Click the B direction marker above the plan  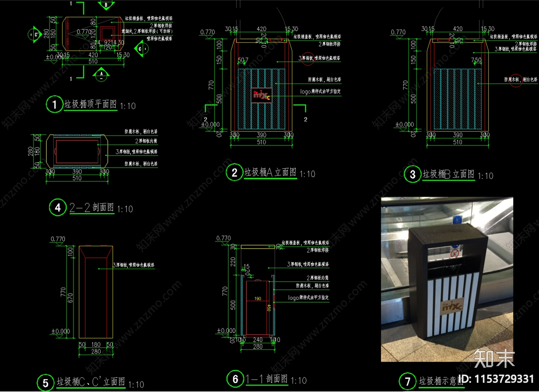tap(106, 5)
